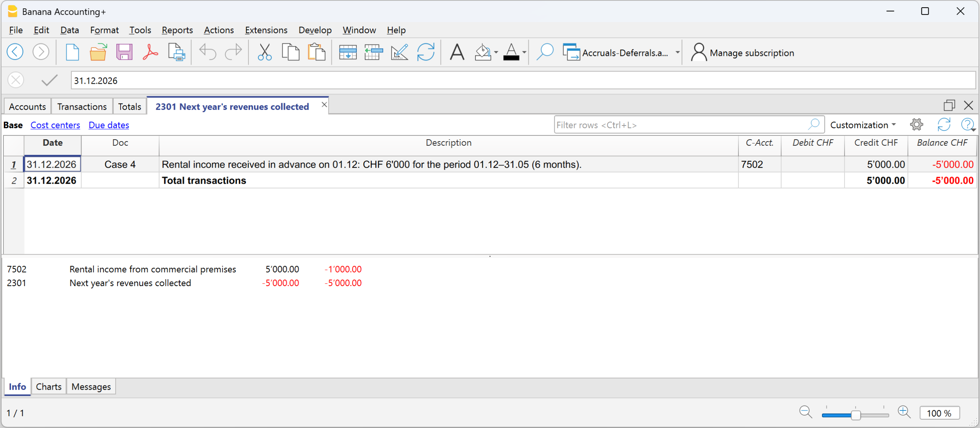
Task: Open the Reports menu
Action: [x=177, y=30]
